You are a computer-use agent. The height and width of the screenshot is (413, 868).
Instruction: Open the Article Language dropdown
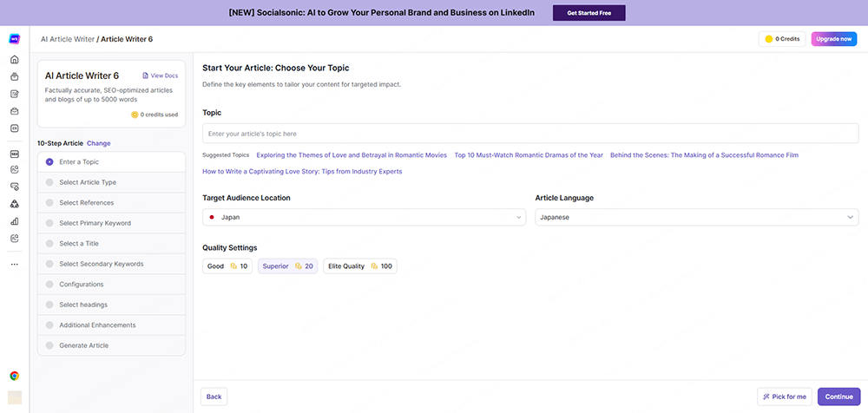[697, 218]
